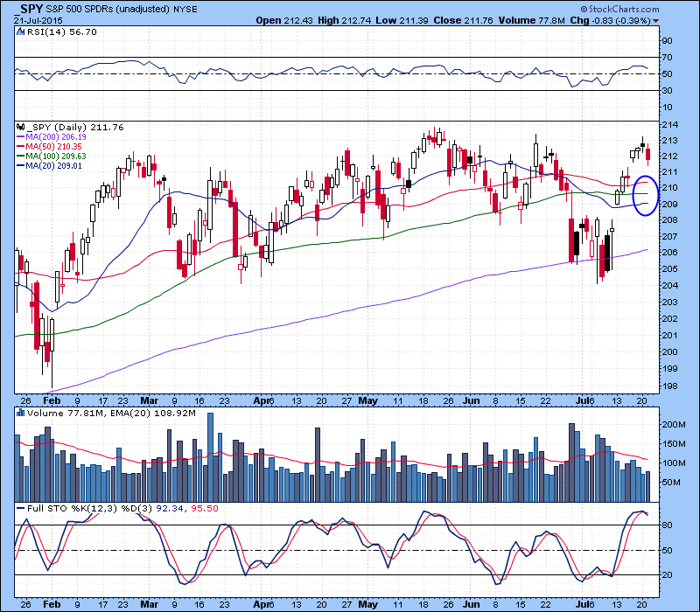Click the 90 level on RSI axis

[x=667, y=40]
